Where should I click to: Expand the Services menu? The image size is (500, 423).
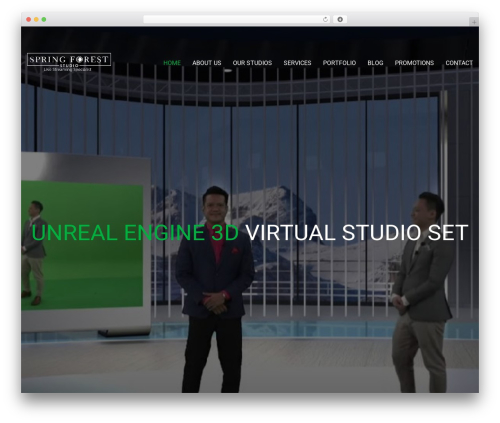tap(297, 63)
